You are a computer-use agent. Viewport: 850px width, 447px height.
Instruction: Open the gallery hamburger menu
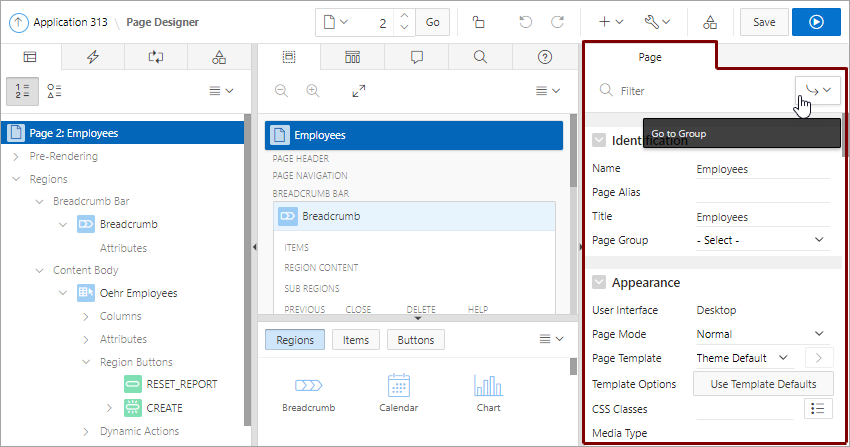click(551, 339)
